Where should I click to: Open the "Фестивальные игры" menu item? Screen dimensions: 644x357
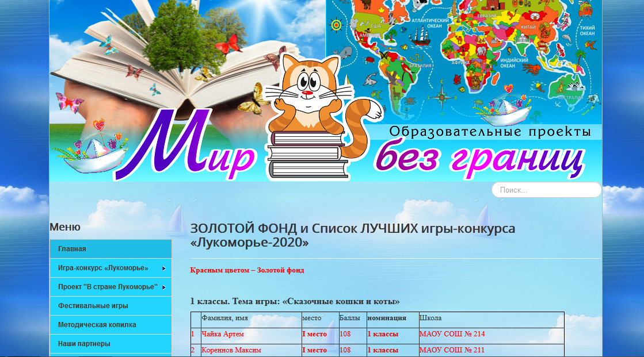tap(93, 306)
